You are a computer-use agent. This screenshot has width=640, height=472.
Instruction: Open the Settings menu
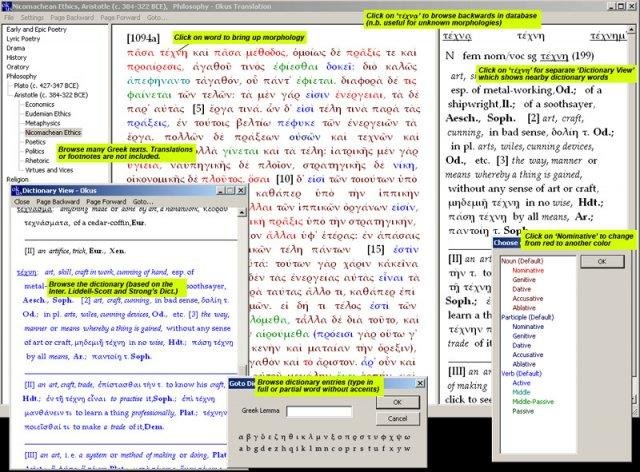coord(32,18)
